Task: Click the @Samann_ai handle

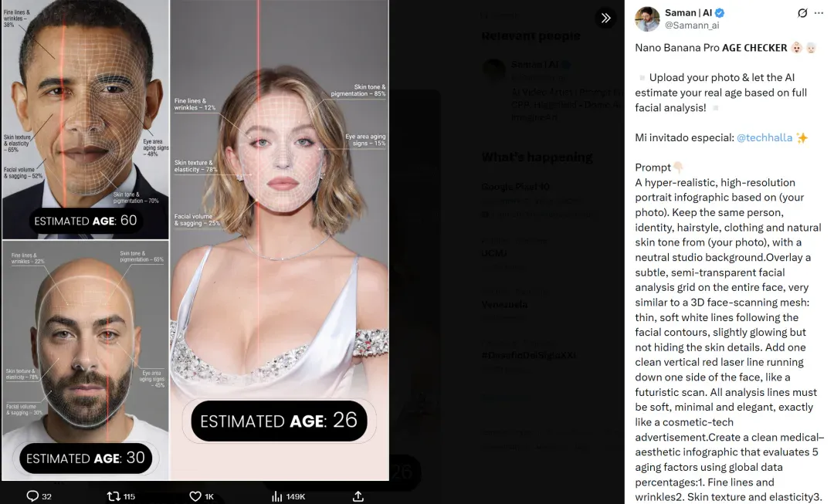Action: tap(691, 25)
